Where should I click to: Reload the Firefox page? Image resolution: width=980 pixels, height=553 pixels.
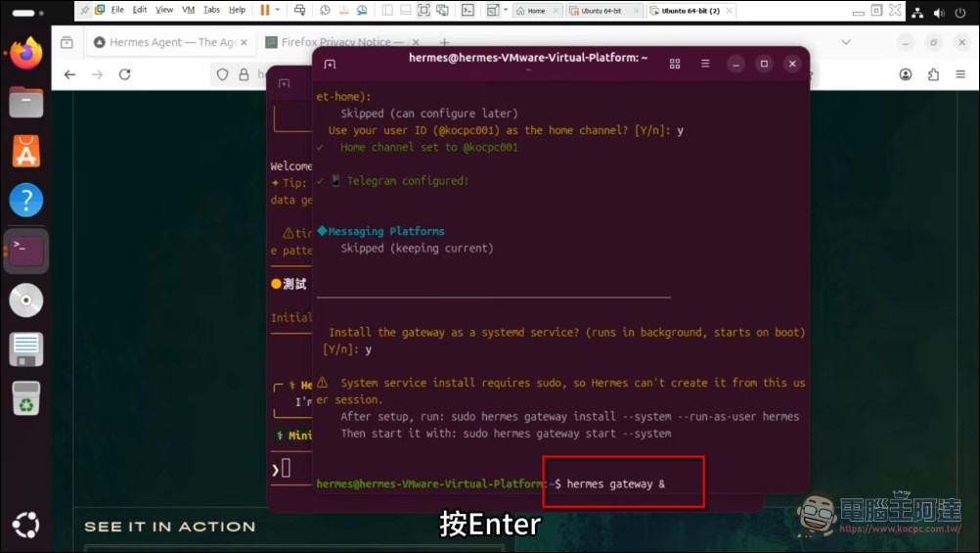click(x=124, y=74)
